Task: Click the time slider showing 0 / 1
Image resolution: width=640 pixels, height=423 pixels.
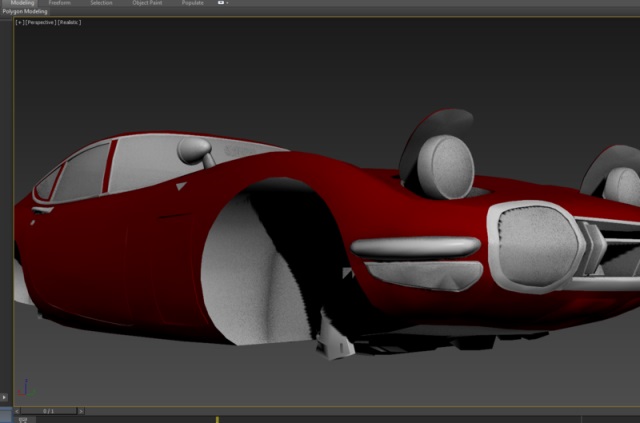Action: (x=49, y=411)
